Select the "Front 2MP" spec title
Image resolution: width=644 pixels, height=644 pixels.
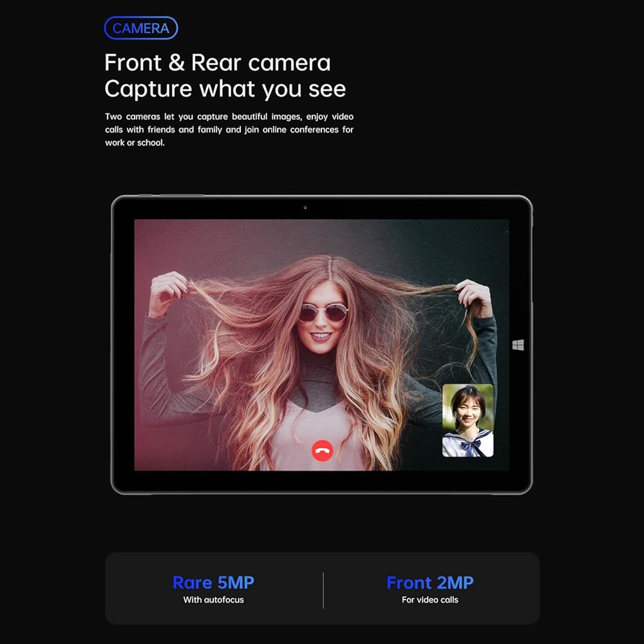point(430,583)
